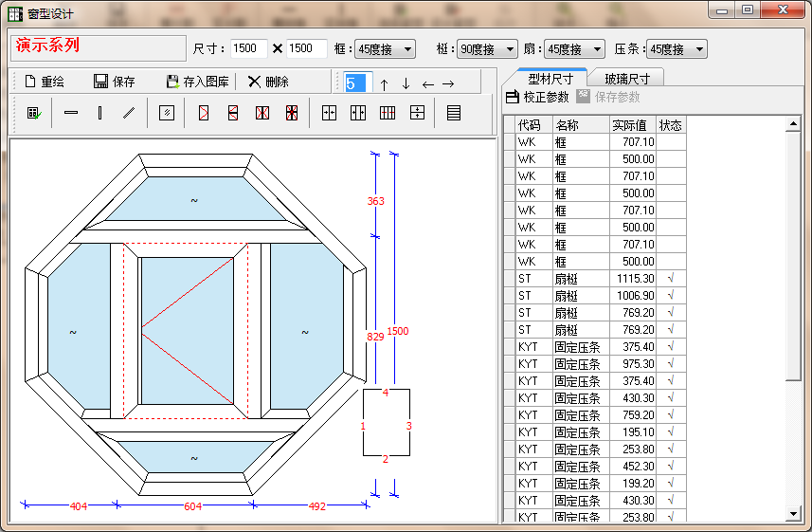Click the grid with green check icon

34,113
